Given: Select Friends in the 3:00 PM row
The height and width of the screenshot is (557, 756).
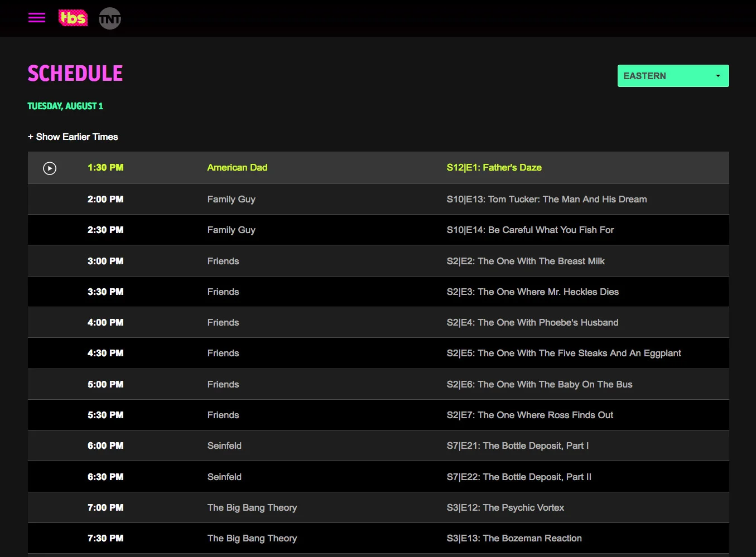Looking at the screenshot, I should pos(223,261).
